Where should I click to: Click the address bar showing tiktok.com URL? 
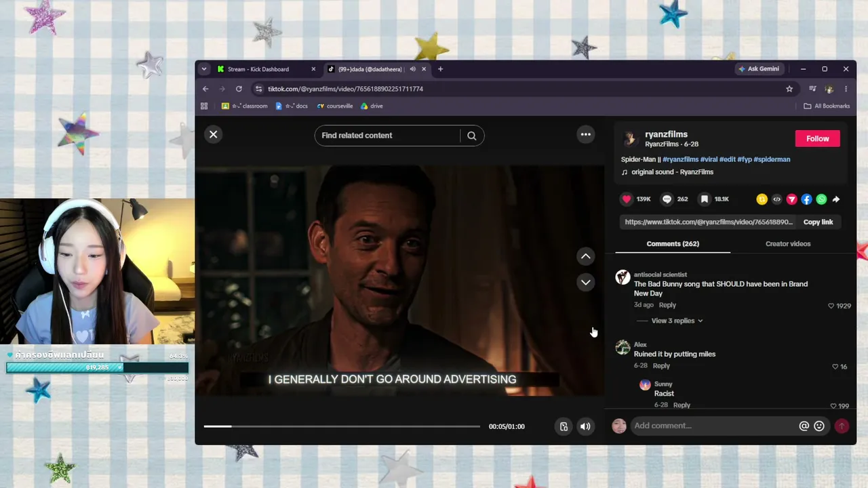pos(524,89)
